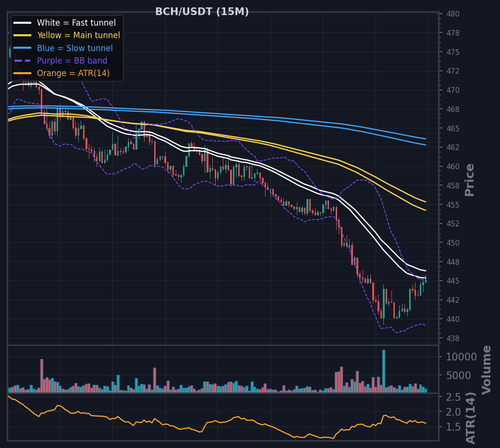Click the 450 price tick label
Viewport: 500px width, 448px height.
point(453,243)
